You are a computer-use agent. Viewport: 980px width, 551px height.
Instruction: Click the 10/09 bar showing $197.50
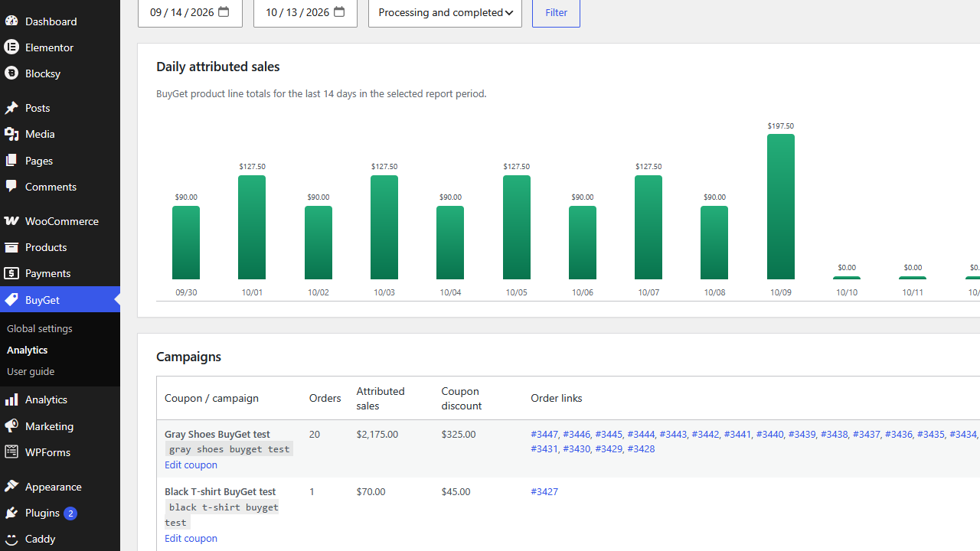(781, 207)
